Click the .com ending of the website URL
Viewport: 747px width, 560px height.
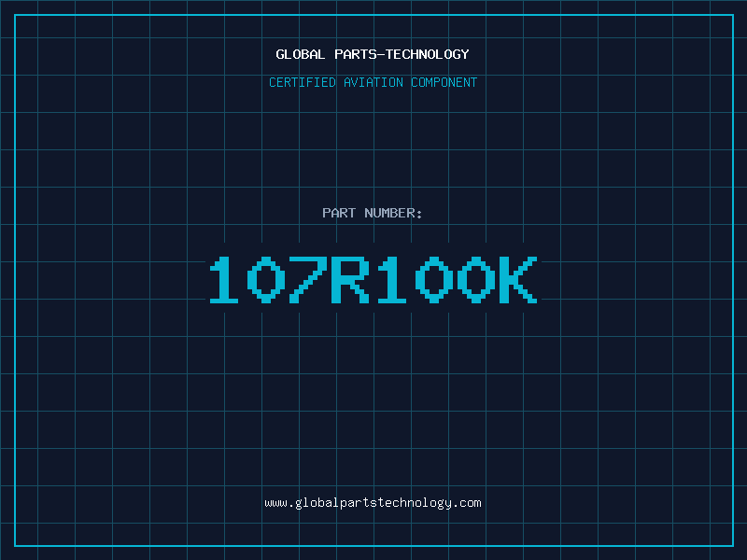467,503
